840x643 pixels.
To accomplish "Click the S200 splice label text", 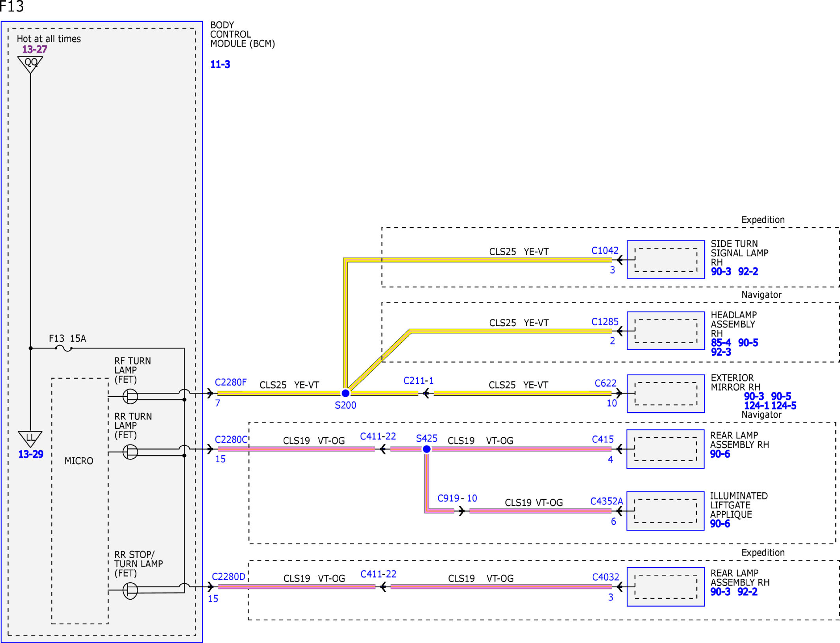I will coord(345,405).
